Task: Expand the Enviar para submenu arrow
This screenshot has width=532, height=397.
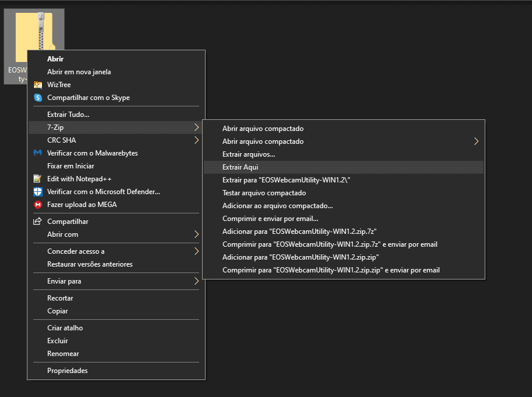Action: [x=196, y=281]
